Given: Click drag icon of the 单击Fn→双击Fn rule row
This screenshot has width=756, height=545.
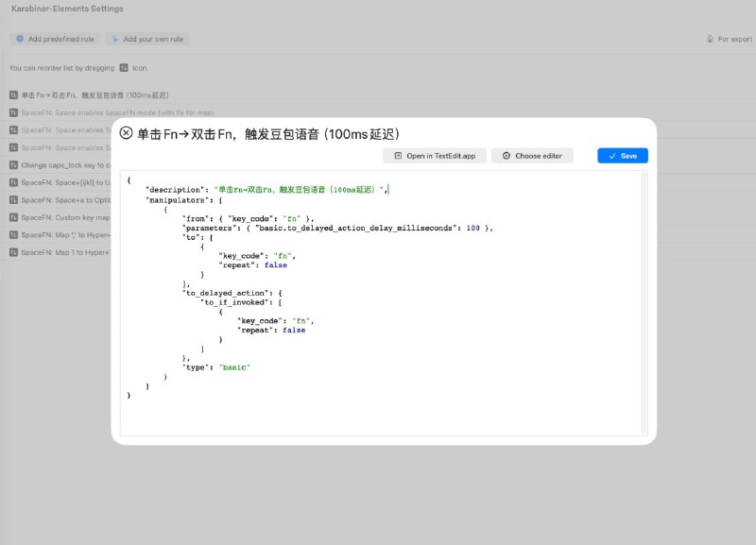Looking at the screenshot, I should [x=13, y=95].
